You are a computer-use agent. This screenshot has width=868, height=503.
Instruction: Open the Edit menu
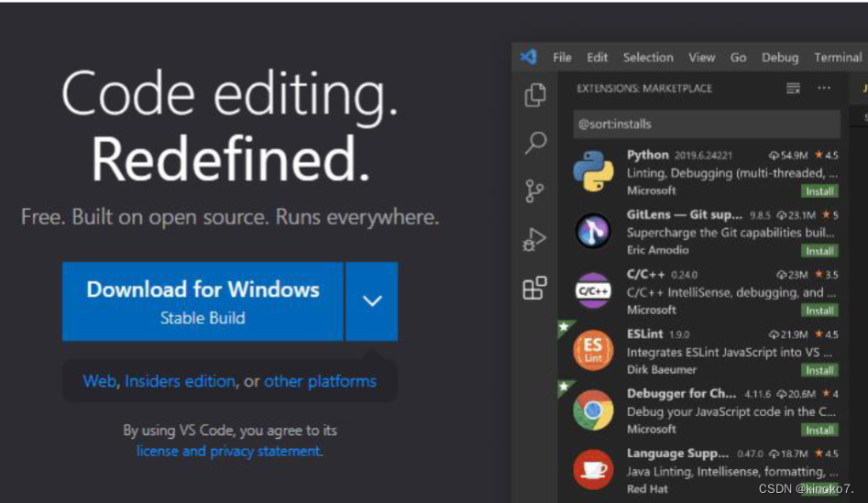pyautogui.click(x=598, y=58)
